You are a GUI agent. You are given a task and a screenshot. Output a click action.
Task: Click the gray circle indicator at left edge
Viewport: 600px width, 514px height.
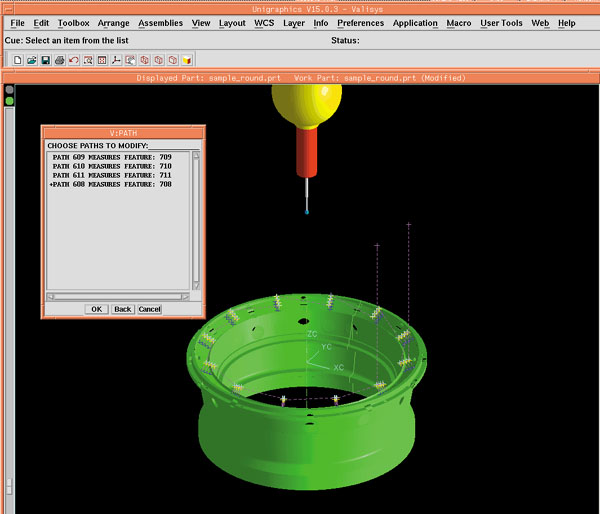click(10, 90)
